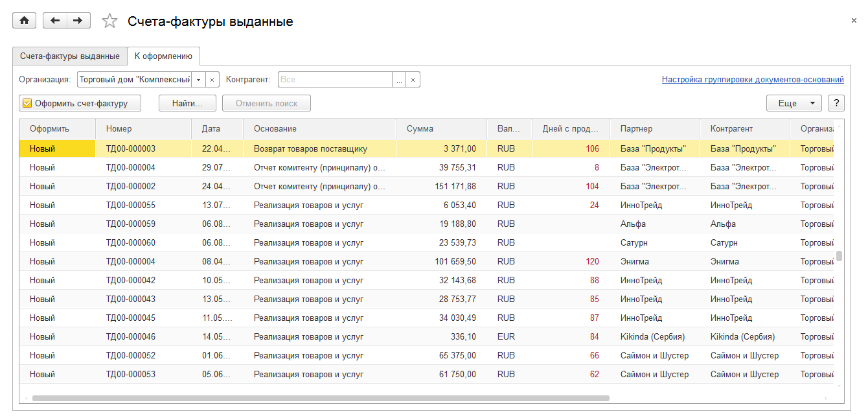
Task: Open the Еще dropdown menu
Action: 794,103
